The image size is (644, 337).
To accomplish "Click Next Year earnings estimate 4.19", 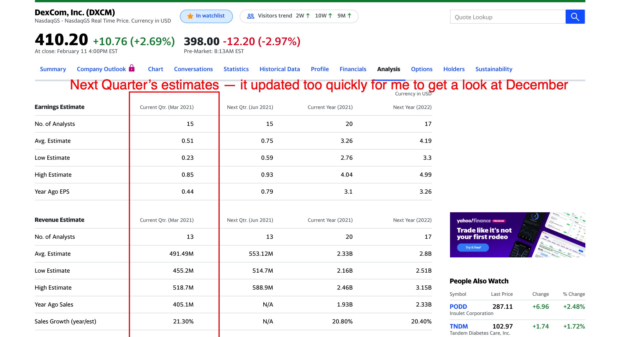I will 425,141.
